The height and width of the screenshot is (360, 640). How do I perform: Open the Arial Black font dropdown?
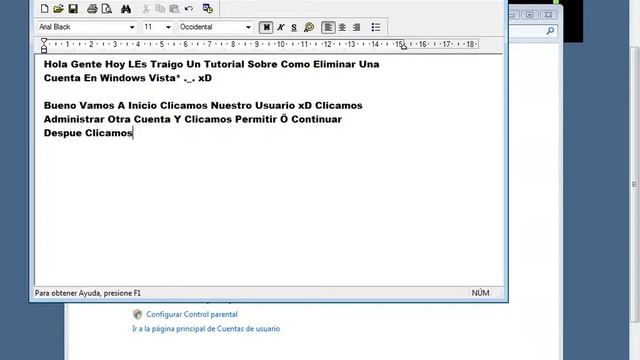tap(131, 27)
